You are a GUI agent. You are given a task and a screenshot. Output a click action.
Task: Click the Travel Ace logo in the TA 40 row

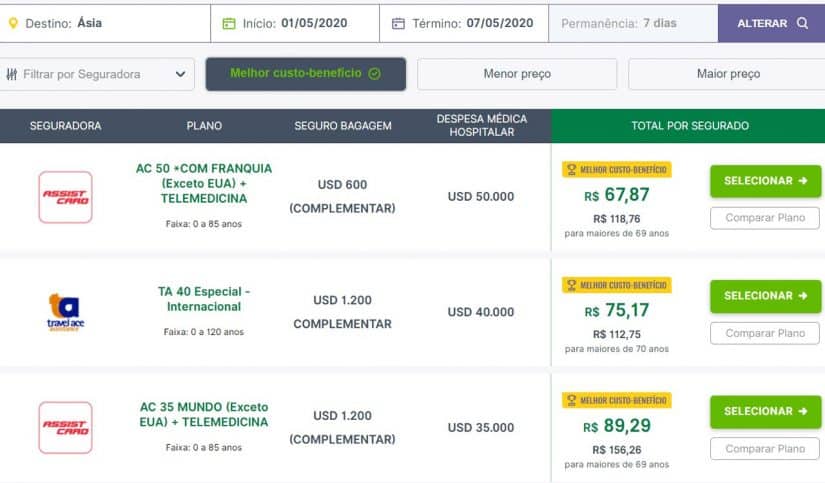tap(65, 311)
